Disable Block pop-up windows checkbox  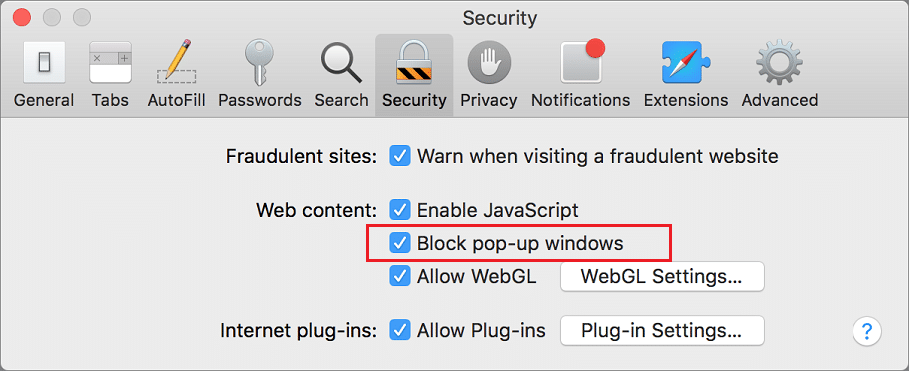400,243
